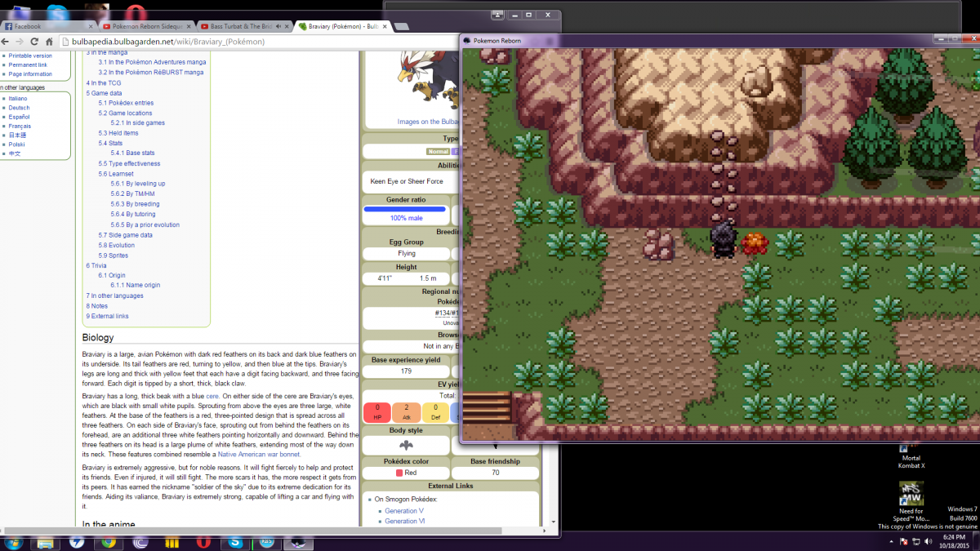Open a new Chrome tab

402,26
